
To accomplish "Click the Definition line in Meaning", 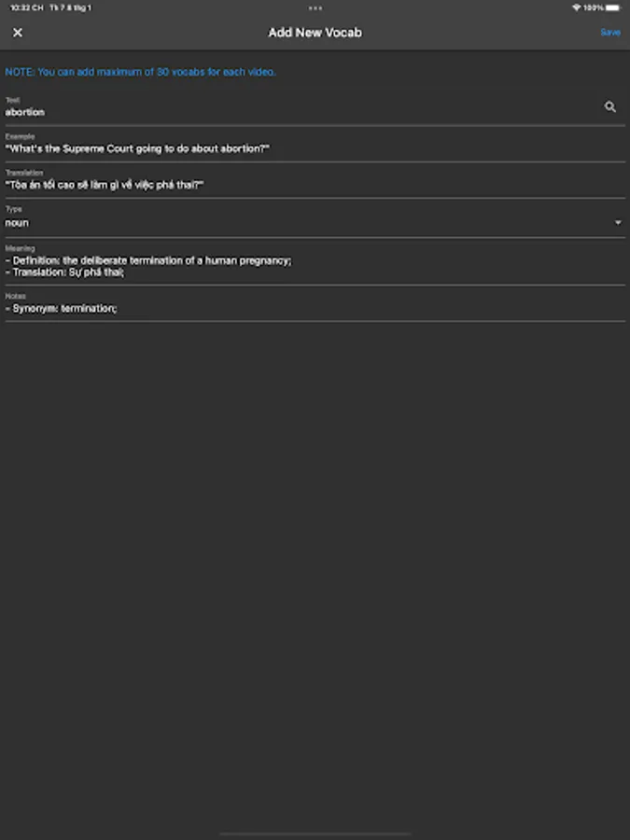I will click(x=149, y=260).
